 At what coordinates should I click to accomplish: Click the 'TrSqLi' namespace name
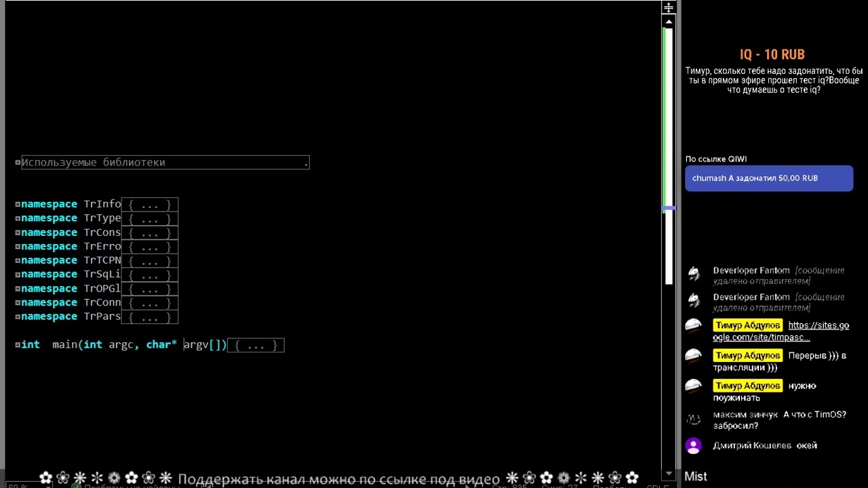[x=102, y=274]
